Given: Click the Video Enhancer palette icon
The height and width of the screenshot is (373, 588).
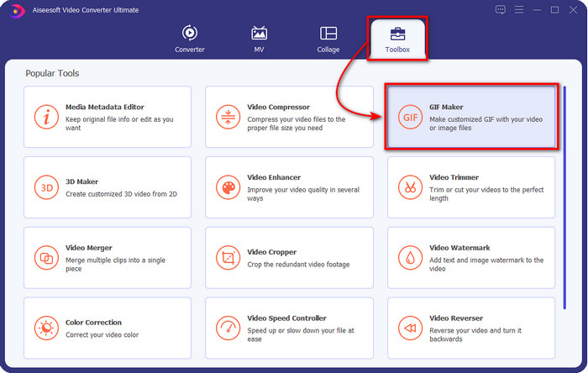Looking at the screenshot, I should (x=228, y=187).
